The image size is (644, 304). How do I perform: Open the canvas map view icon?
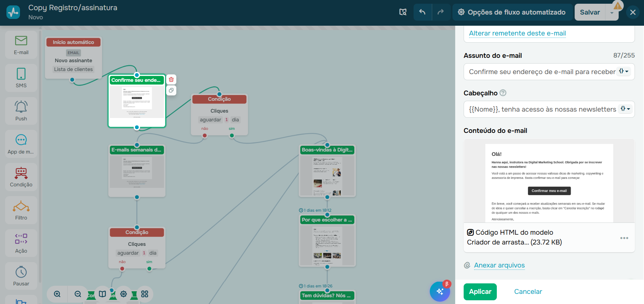102,294
